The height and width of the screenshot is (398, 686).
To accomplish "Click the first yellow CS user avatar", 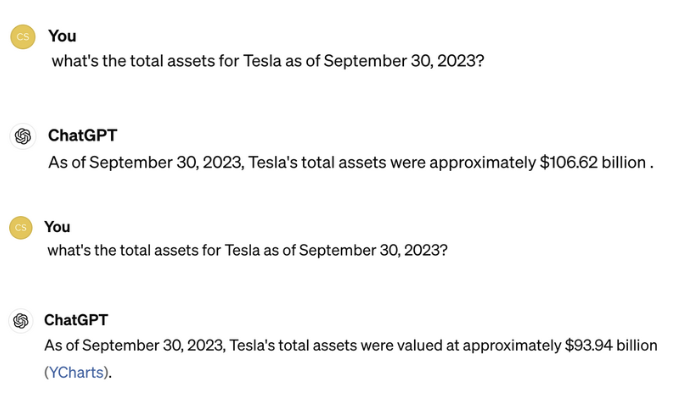I will coord(23,37).
